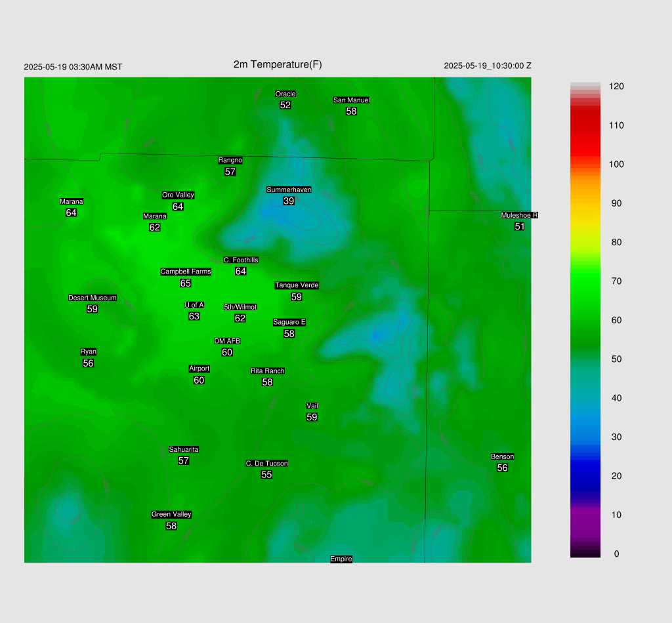Click the Green Valley station label
Viewport: 672px width, 623px height.
point(171,514)
